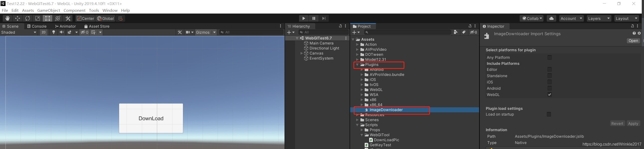644x149 pixels.
Task: Click the Revert button
Action: pos(617,124)
